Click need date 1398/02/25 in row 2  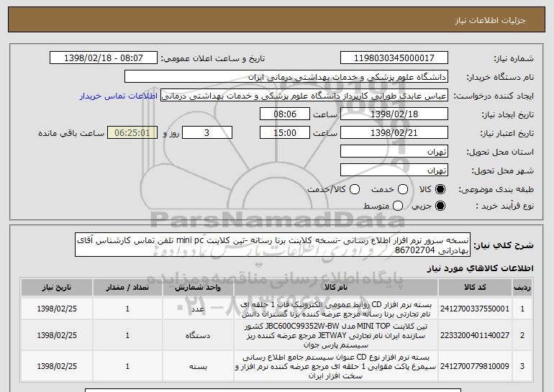point(57,335)
